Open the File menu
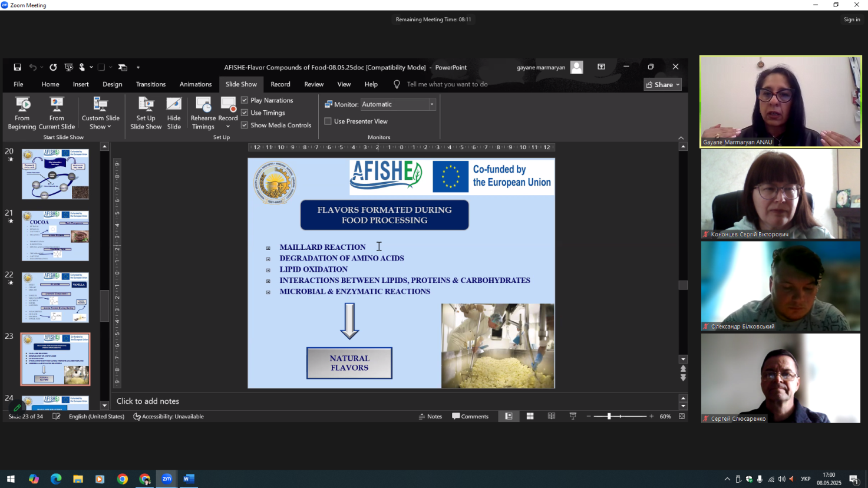 (x=18, y=84)
